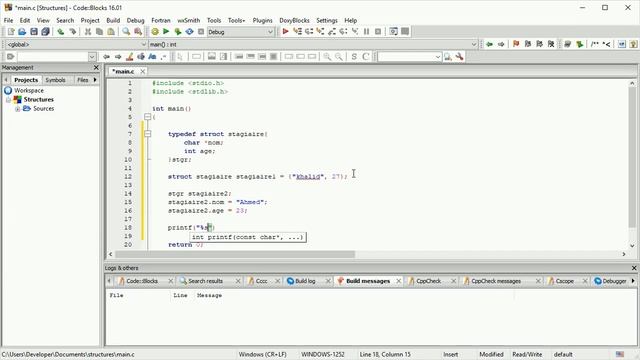This screenshot has width=640, height=360.
Task: Open the Debugging windows icon
Action: tap(393, 31)
